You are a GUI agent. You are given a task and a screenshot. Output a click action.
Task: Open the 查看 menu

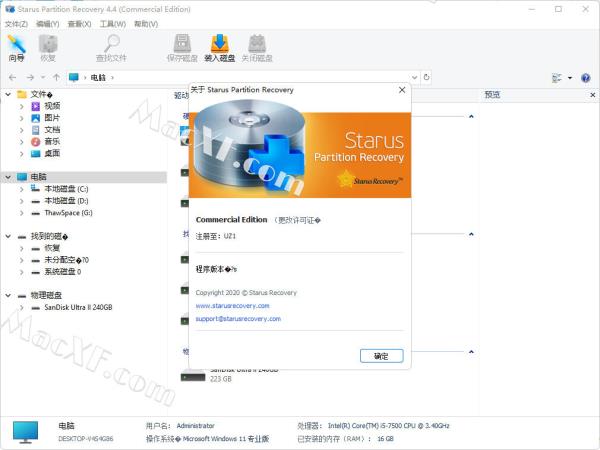79,24
